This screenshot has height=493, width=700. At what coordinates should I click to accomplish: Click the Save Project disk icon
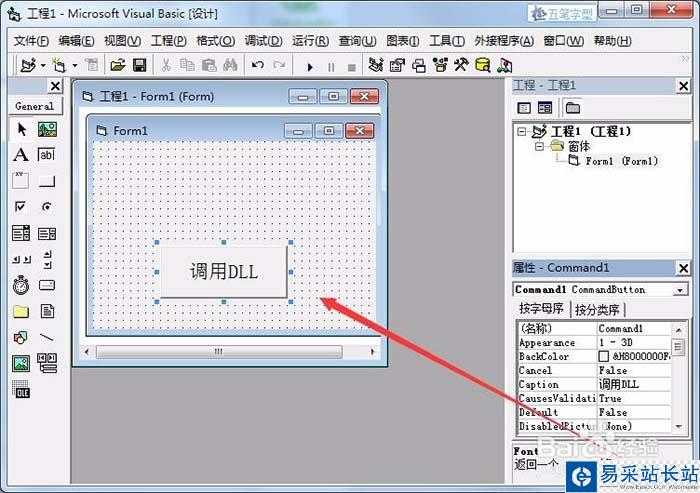pos(140,66)
